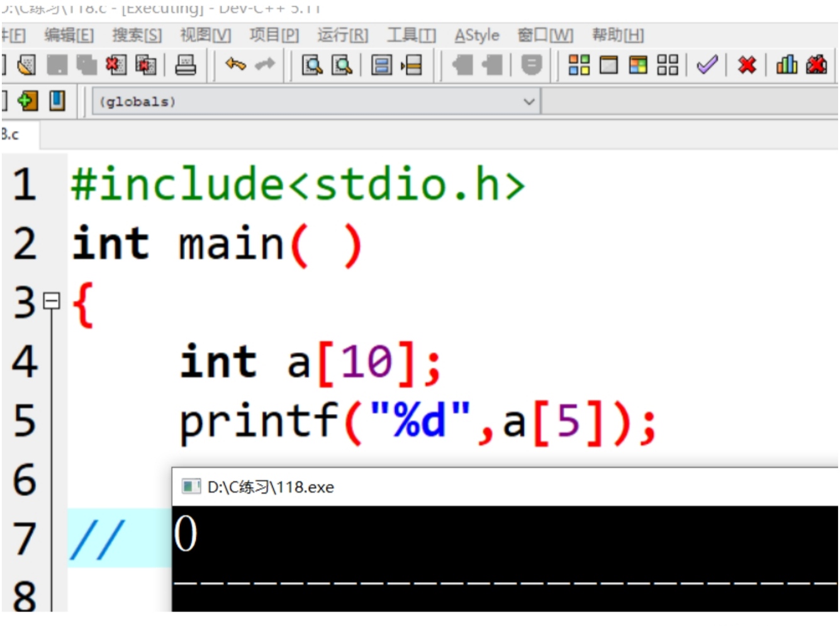Viewport: 840px width, 626px height.
Task: Click the red X stop execution icon
Action: [747, 65]
